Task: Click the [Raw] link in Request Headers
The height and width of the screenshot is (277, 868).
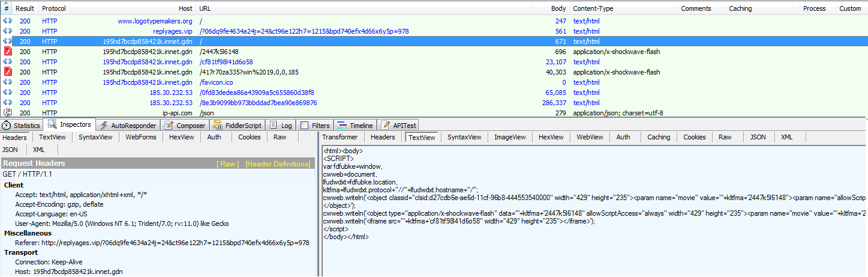Action: 228,163
